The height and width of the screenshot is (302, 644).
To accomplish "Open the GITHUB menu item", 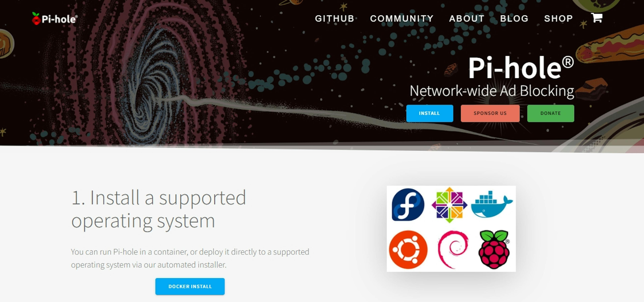I will click(335, 18).
